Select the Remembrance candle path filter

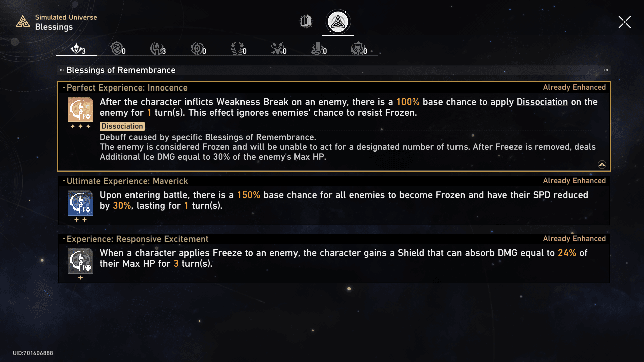(x=157, y=49)
